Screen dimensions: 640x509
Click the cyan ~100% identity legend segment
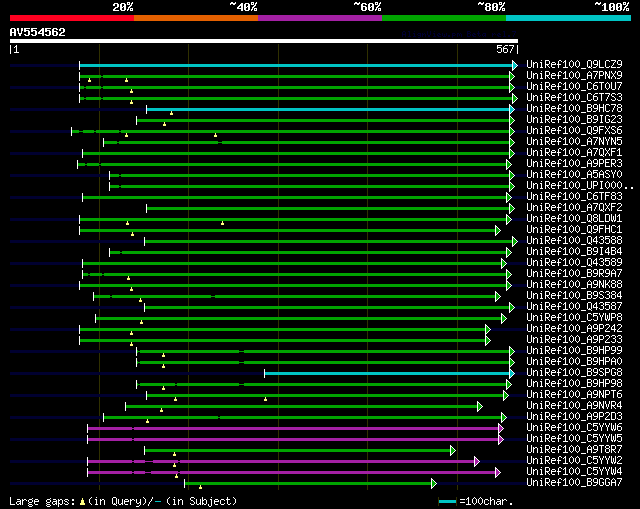(569, 18)
